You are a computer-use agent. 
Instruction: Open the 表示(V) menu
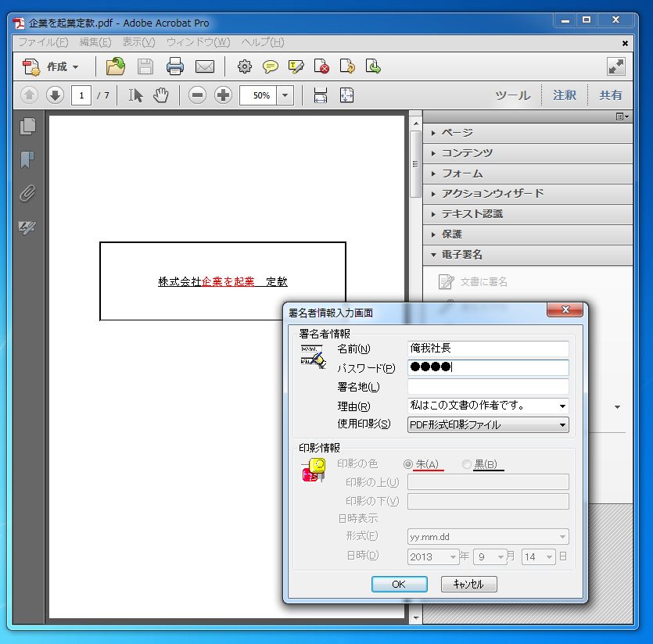tap(138, 42)
